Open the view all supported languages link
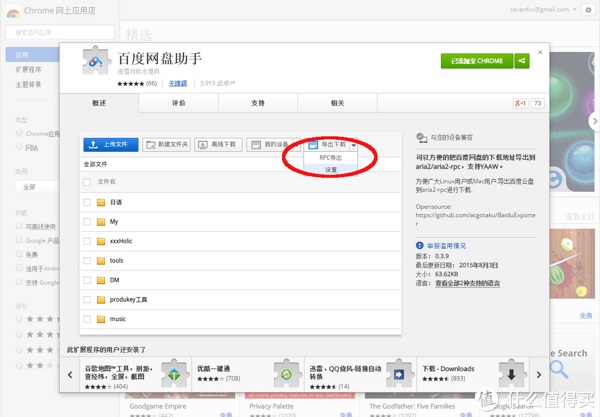Viewport: 600px width, 417px height. click(468, 283)
